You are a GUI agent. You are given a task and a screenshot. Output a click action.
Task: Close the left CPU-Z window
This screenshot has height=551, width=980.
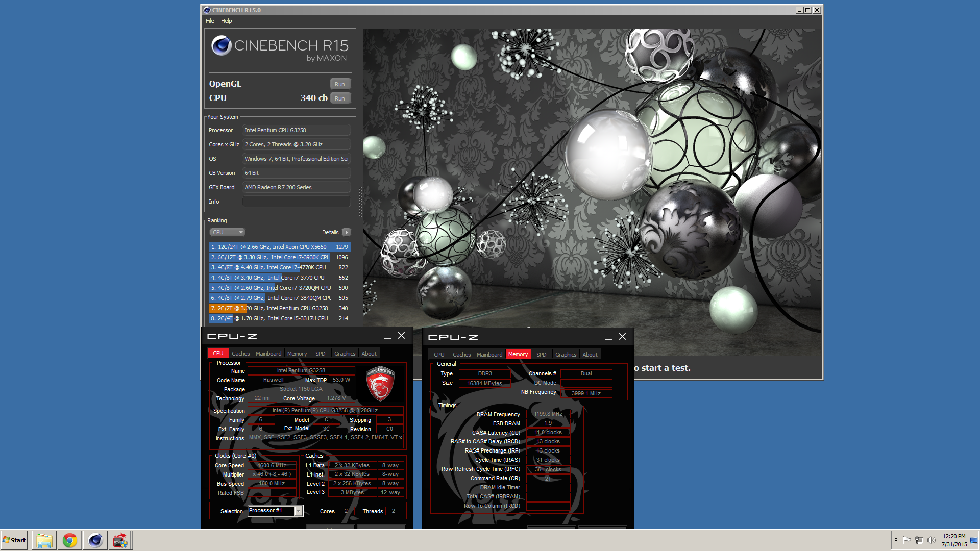402,336
